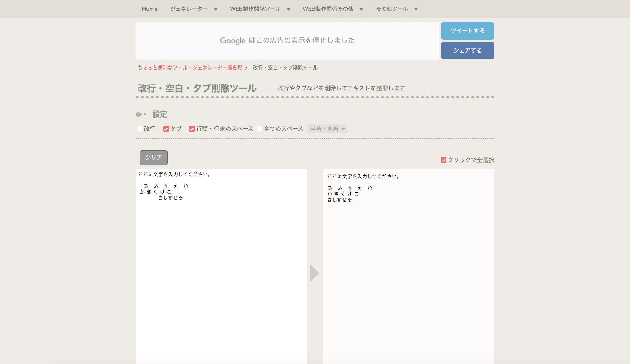
Task: Open the その他ツール menu
Action: [x=396, y=9]
